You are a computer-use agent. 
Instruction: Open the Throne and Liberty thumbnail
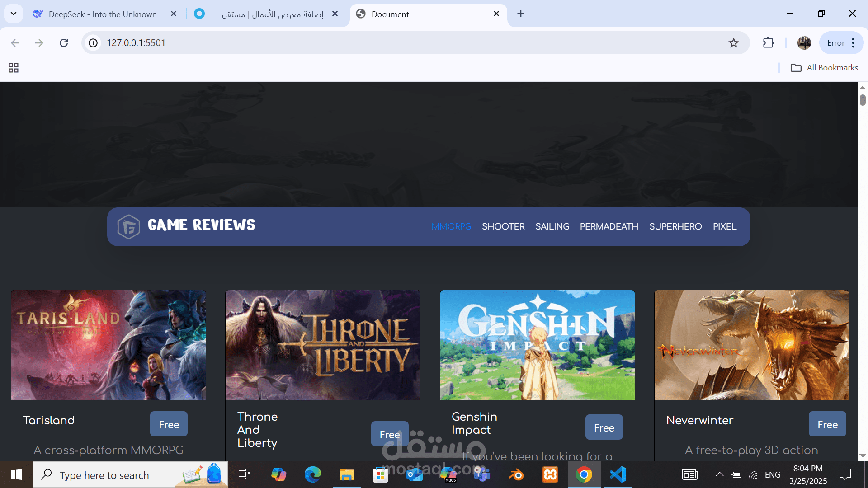323,345
